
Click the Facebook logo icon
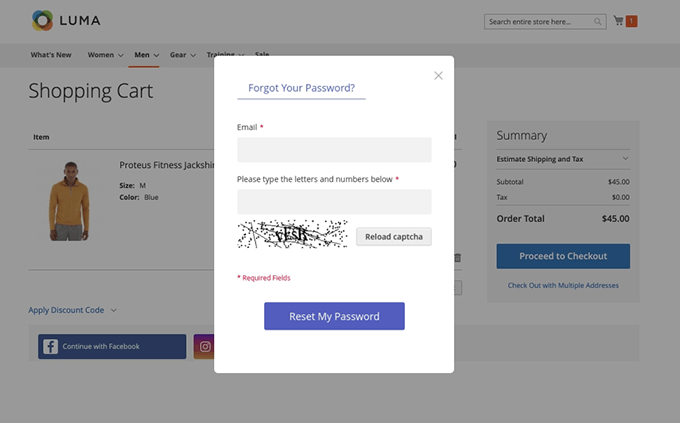pos(50,346)
